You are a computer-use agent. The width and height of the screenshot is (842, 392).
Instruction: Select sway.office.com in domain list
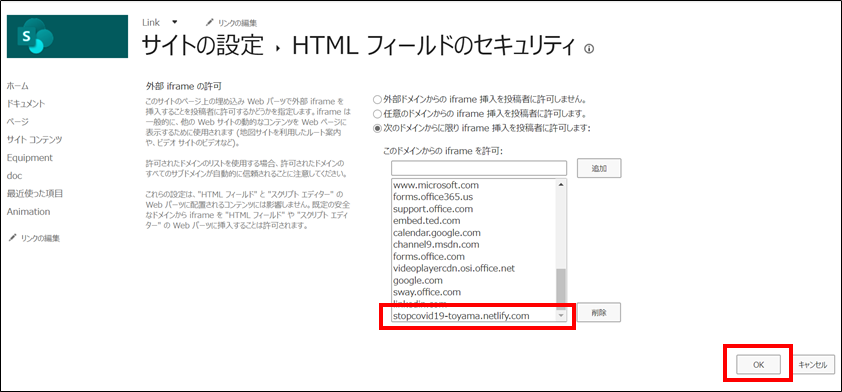point(427,292)
